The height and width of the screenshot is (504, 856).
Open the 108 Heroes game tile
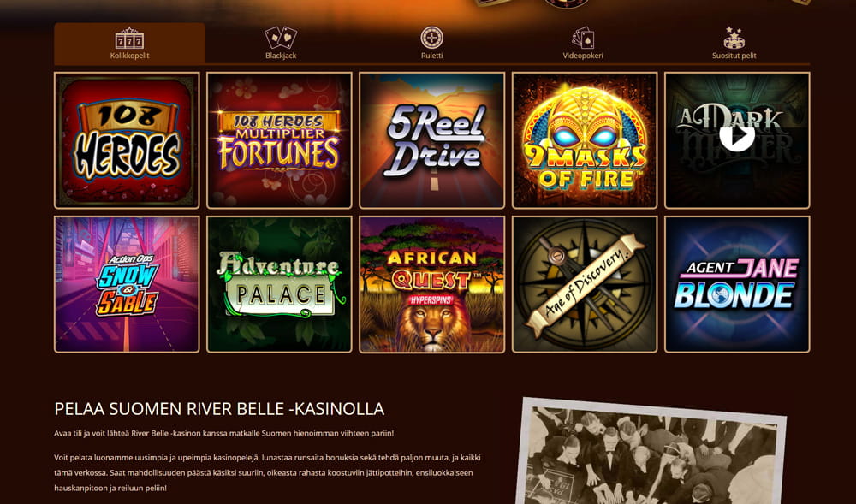(127, 140)
